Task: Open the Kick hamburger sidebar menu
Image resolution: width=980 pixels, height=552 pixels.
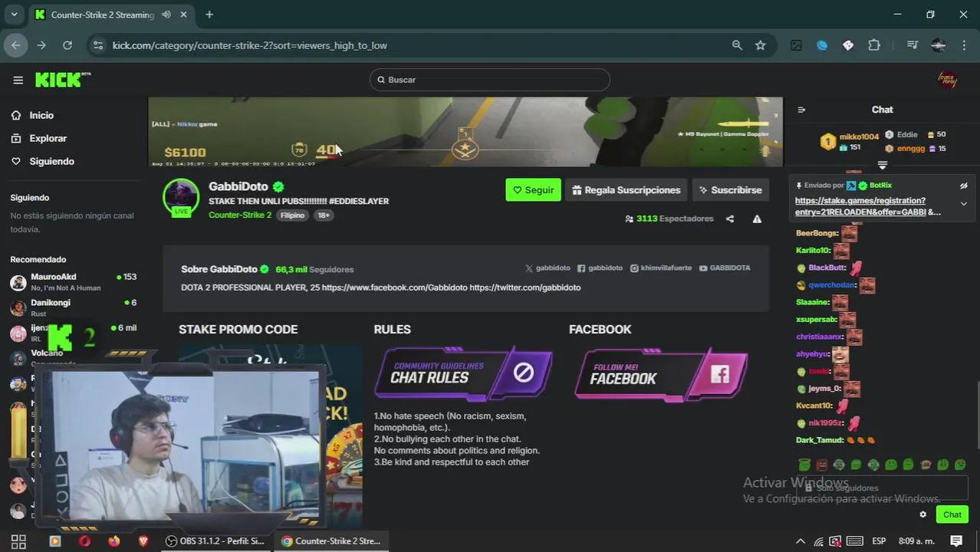Action: 18,80
